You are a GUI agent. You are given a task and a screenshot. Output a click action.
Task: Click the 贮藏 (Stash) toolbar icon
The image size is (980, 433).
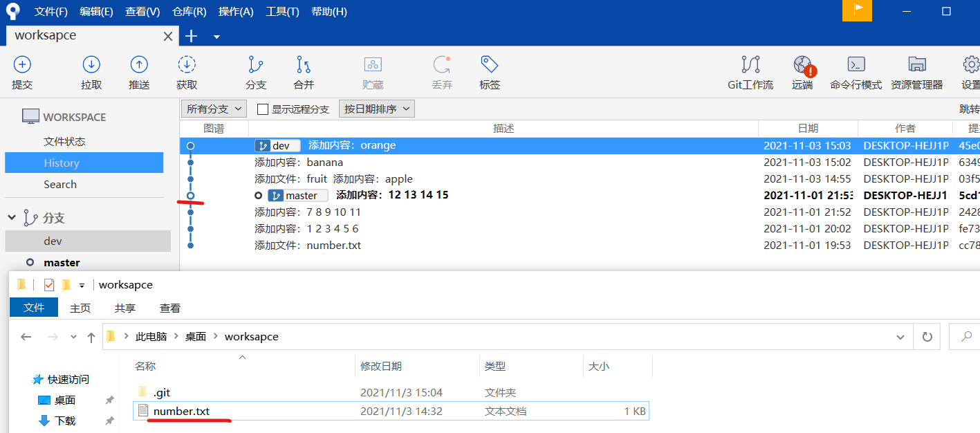coord(373,65)
